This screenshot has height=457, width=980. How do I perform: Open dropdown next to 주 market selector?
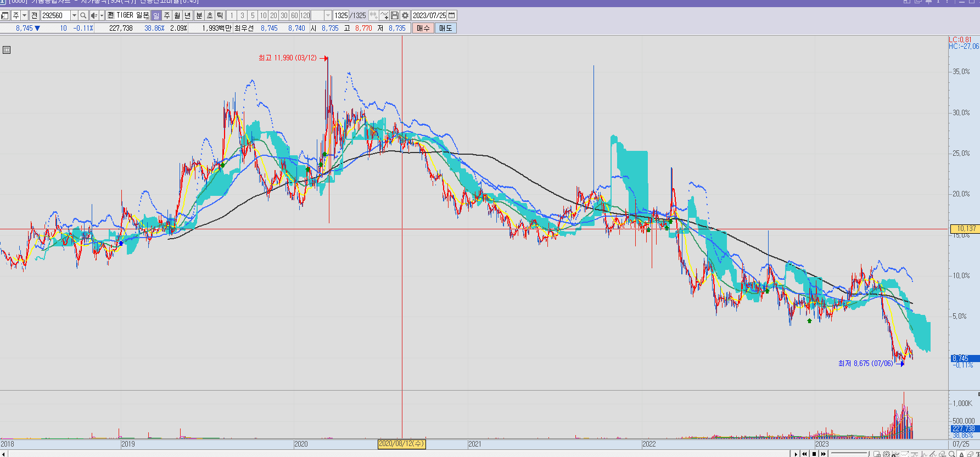coord(25,15)
